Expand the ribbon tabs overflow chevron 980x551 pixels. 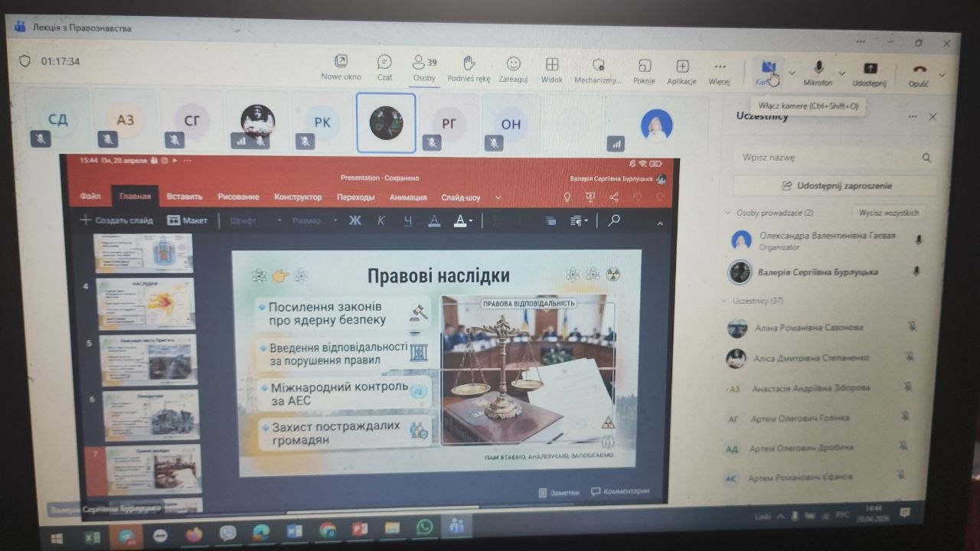pyautogui.click(x=498, y=197)
